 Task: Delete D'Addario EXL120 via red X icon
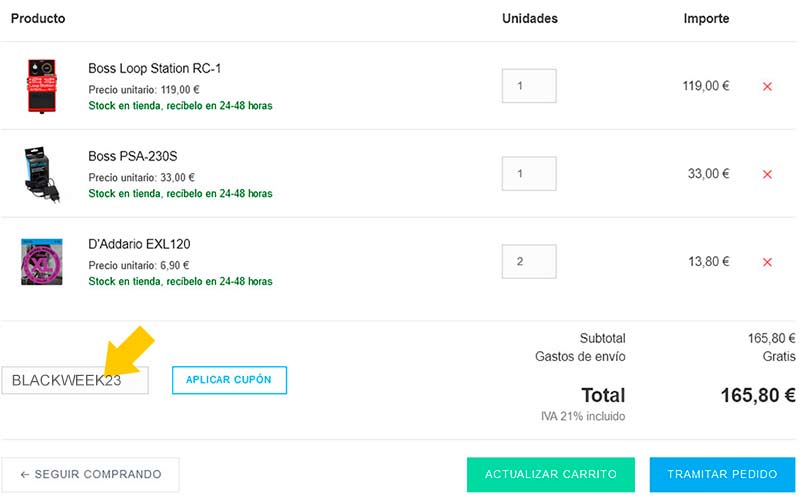[x=767, y=262]
